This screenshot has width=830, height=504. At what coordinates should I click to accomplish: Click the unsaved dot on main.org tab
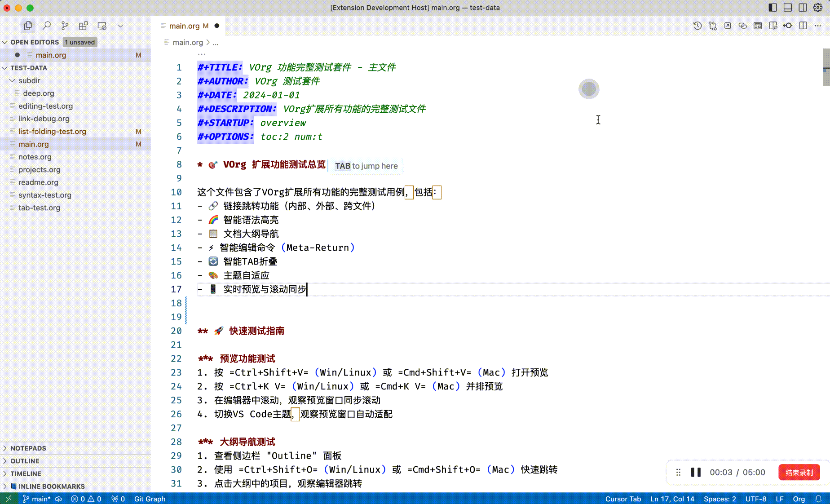(217, 26)
